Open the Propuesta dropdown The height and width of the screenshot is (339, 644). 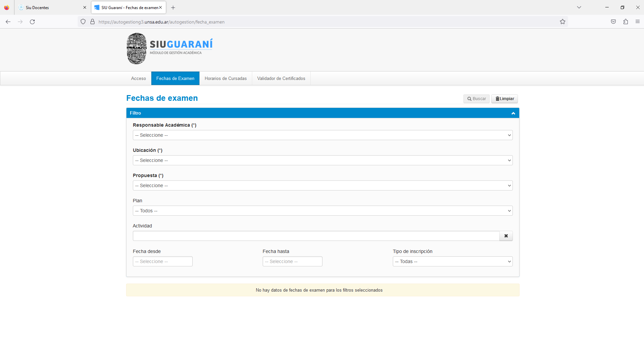[x=323, y=185]
